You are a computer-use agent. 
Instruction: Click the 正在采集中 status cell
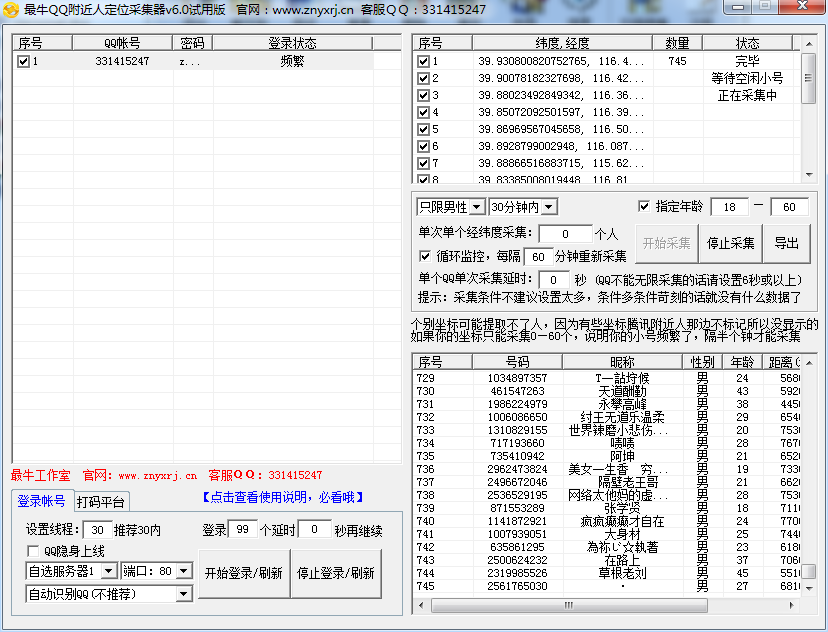(x=747, y=95)
